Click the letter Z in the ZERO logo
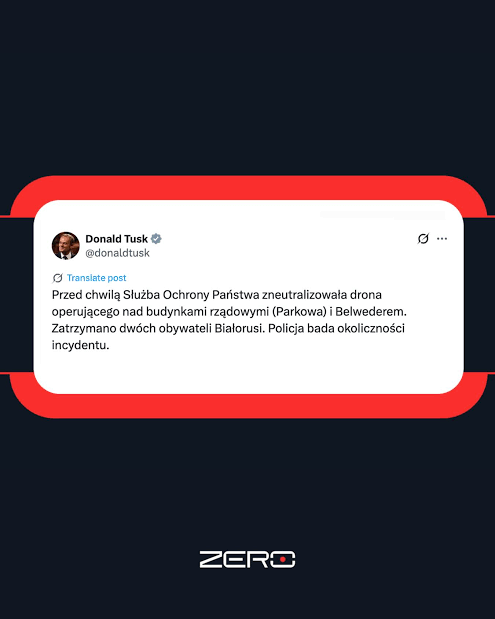495x619 pixels. (211, 559)
